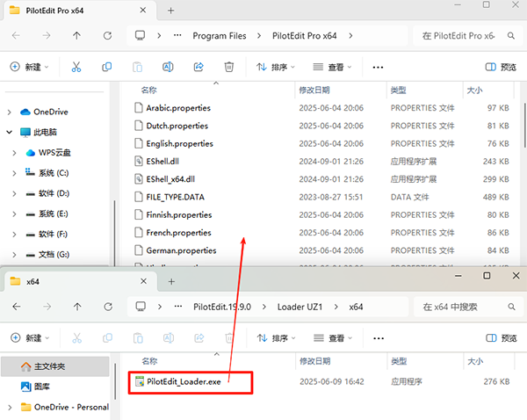Screen dimensions: 527x420
Task: Select EShell_x64.dll file
Action: (x=170, y=179)
